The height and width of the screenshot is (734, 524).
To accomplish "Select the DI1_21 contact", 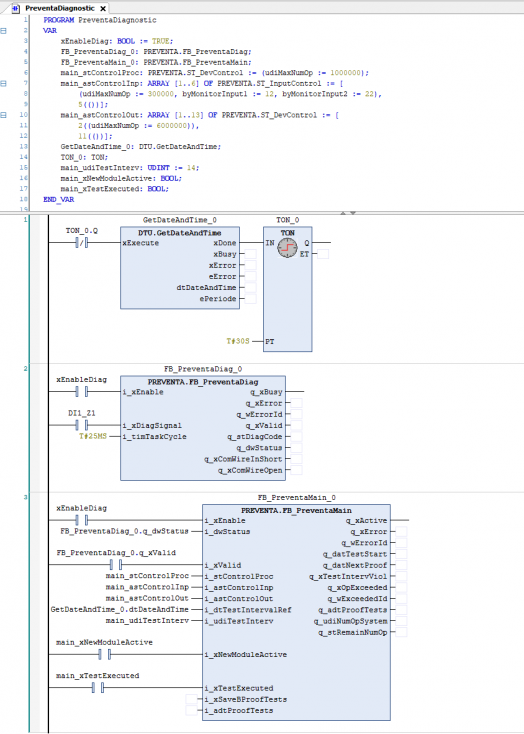I will point(81,425).
